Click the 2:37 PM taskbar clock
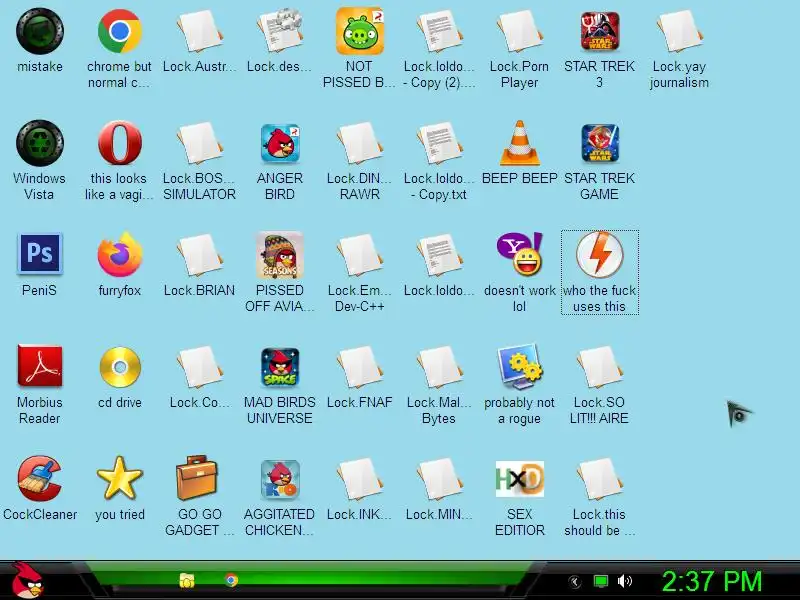The image size is (800, 600). tap(712, 581)
